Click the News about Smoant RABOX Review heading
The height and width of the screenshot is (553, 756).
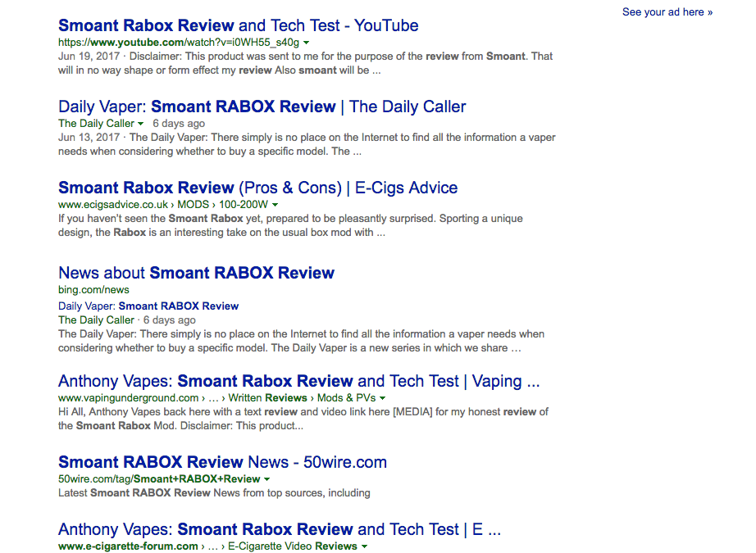click(196, 273)
